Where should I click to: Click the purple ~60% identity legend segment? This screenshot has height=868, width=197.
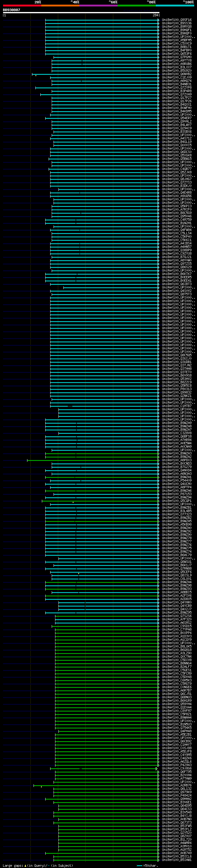click(x=99, y=6)
